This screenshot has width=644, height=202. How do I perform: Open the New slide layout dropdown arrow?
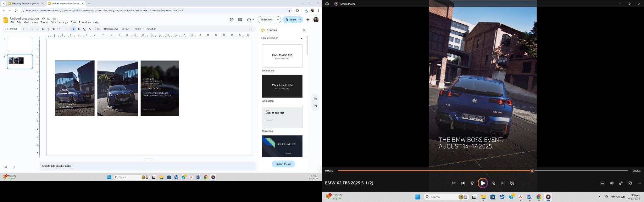pos(27,29)
